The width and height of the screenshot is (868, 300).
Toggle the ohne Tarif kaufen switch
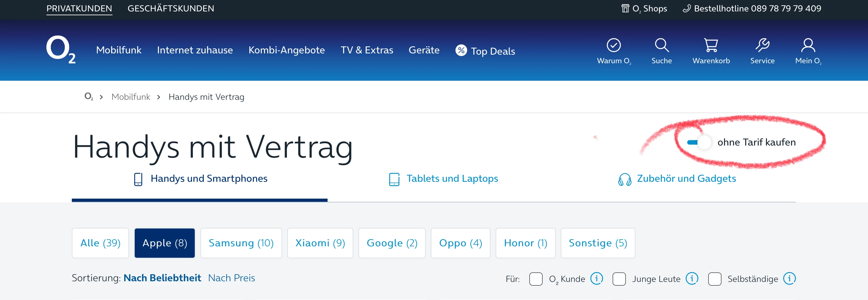699,142
